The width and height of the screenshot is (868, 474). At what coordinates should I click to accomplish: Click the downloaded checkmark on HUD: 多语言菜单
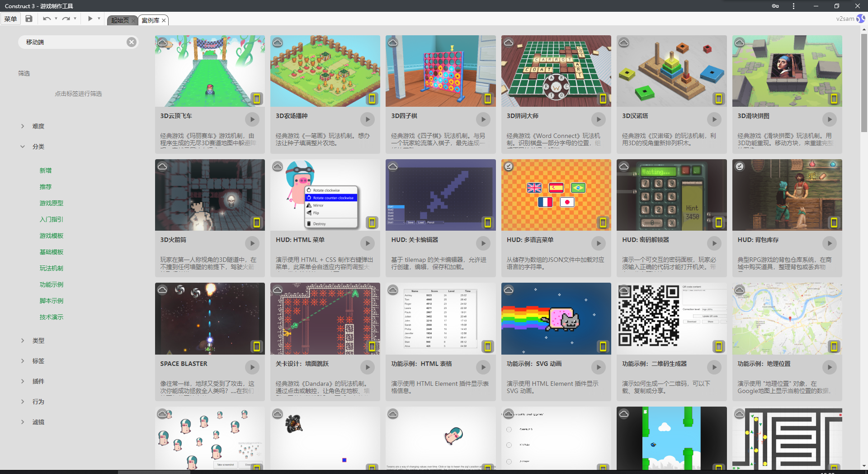(509, 166)
